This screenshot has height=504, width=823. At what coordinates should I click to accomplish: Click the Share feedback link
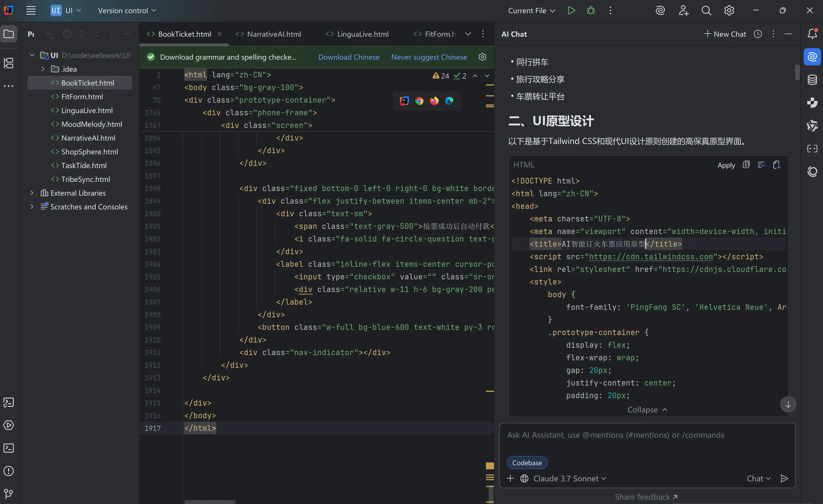[646, 497]
